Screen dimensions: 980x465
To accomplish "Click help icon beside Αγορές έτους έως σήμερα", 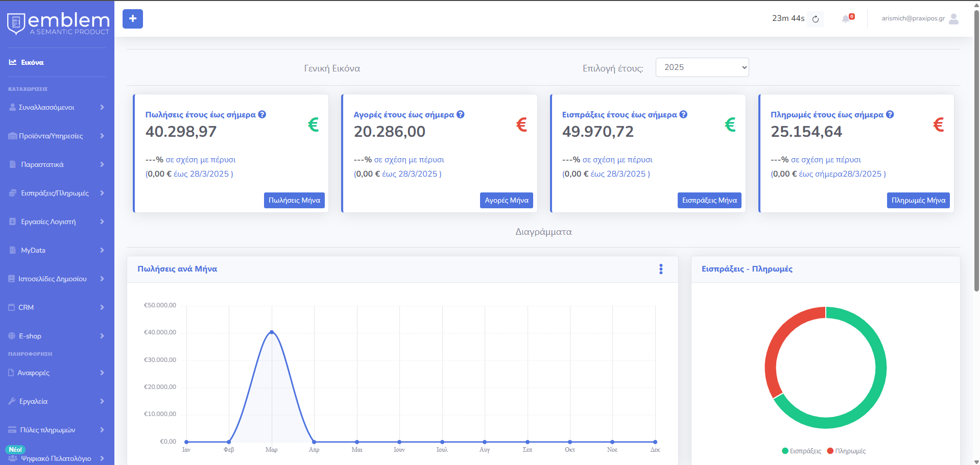I will coord(461,114).
